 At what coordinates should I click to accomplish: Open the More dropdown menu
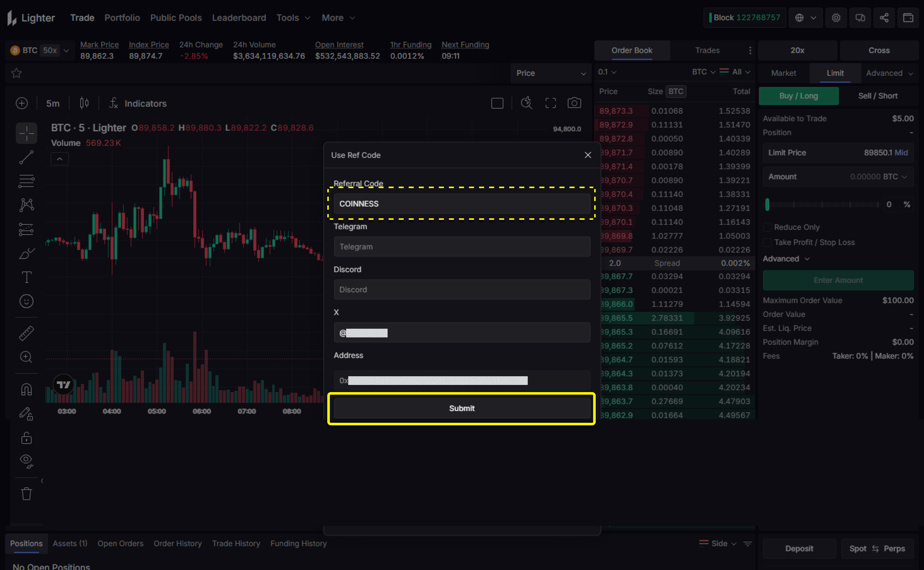(x=338, y=18)
